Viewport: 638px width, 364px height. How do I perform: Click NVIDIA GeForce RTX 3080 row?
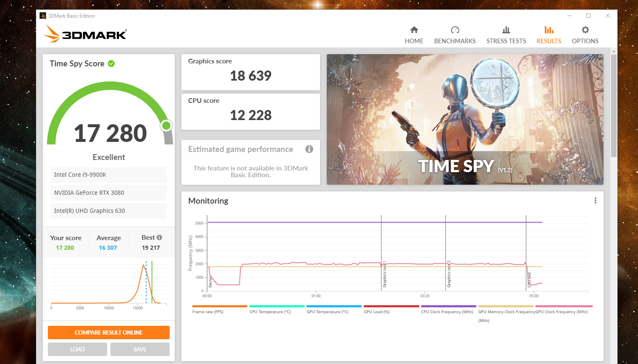109,193
